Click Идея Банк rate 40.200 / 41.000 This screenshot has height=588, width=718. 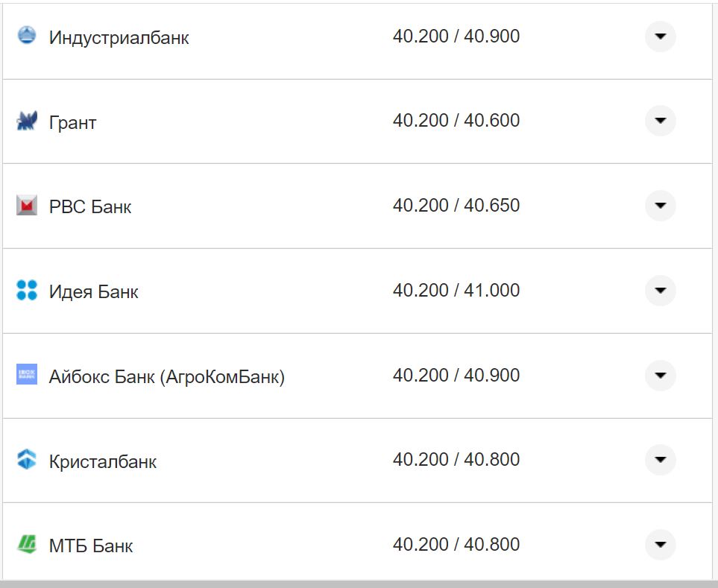point(456,290)
